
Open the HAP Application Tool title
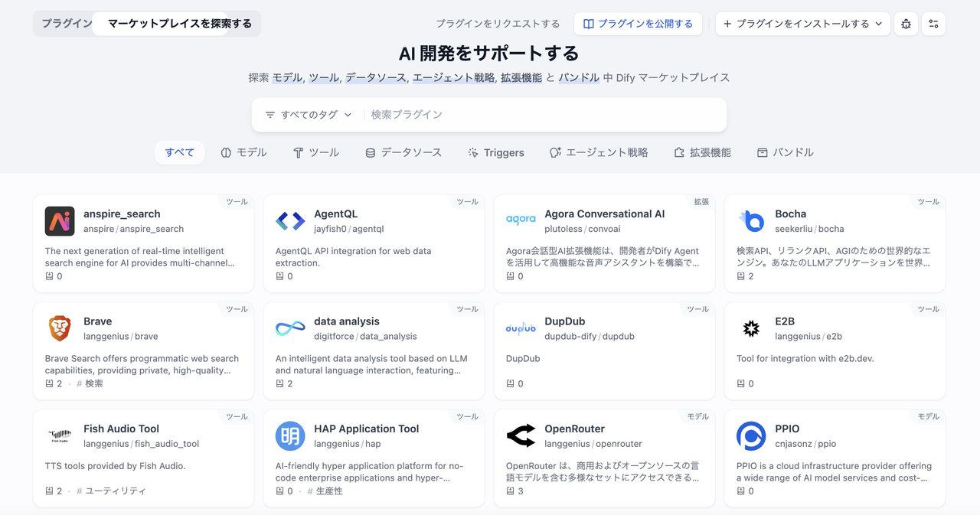pos(367,429)
